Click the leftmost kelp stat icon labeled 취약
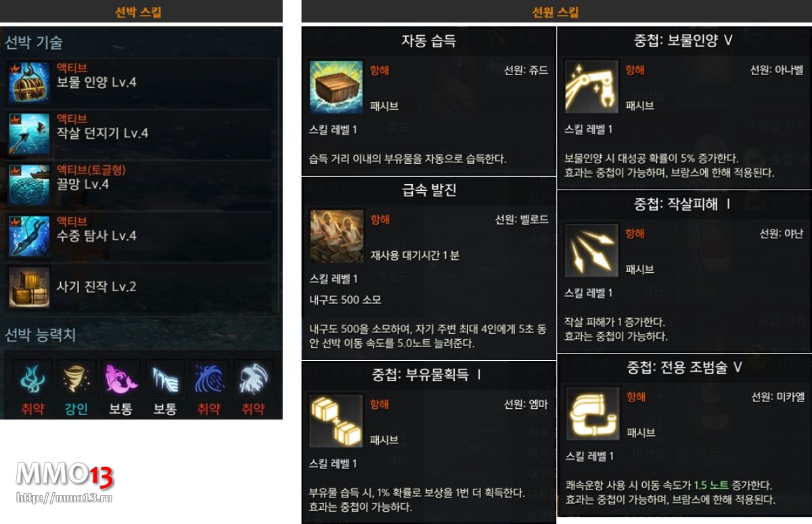The width and height of the screenshot is (812, 524). [32, 379]
